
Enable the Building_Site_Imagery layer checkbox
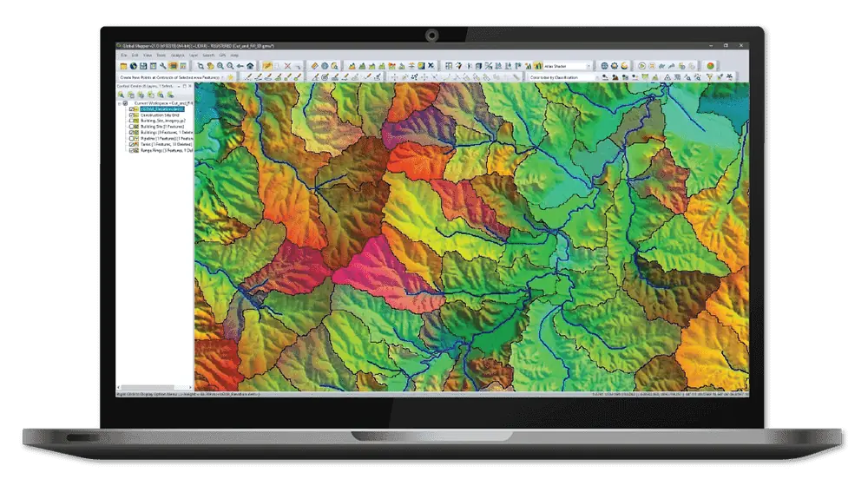[131, 121]
